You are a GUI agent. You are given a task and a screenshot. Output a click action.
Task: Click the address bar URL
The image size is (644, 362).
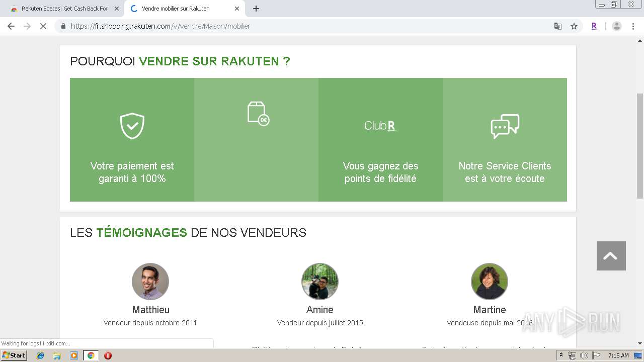click(160, 26)
